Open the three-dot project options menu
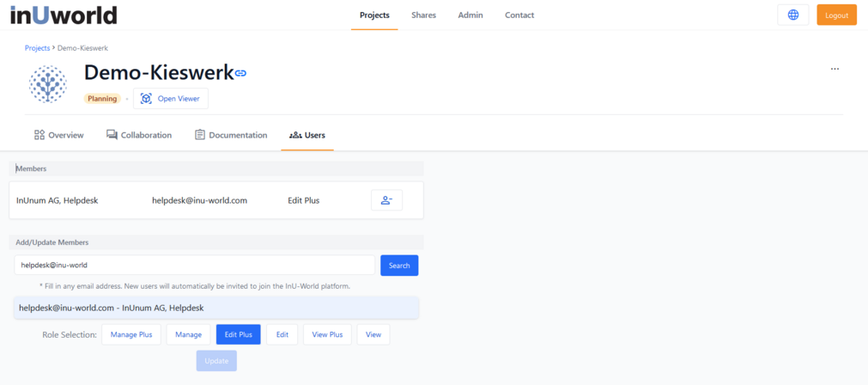The width and height of the screenshot is (868, 385). click(835, 69)
